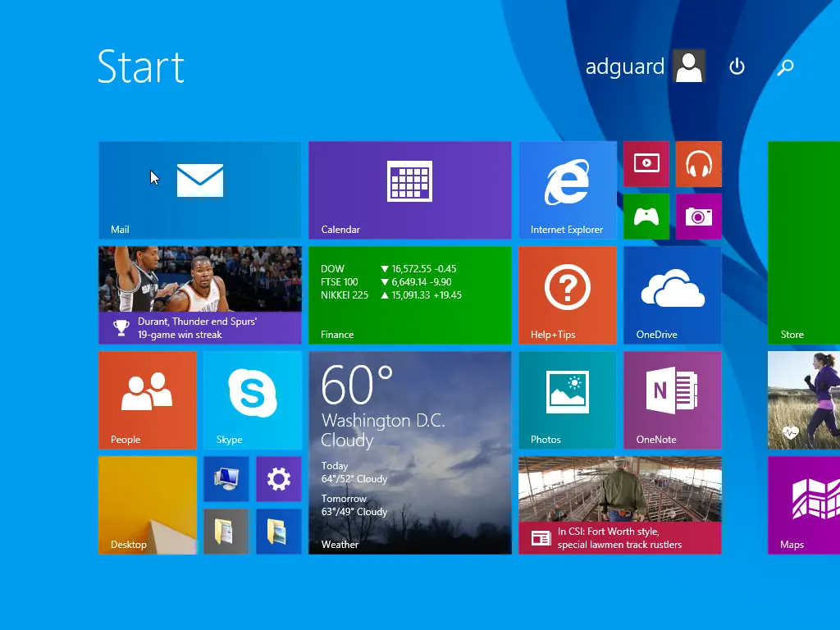Open News tile about CSI: Fort Worth
Screen dimensions: 840x630
pyautogui.click(x=620, y=504)
